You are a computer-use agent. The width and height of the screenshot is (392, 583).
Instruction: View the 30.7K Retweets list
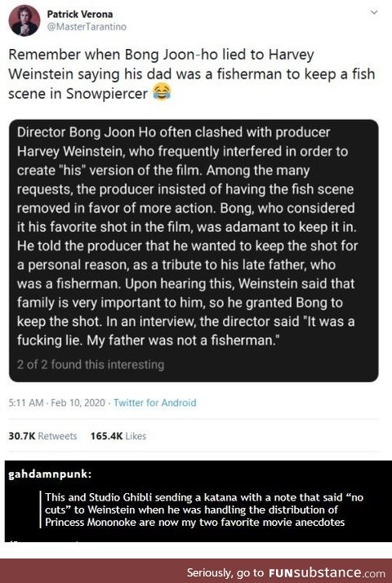coord(42,436)
